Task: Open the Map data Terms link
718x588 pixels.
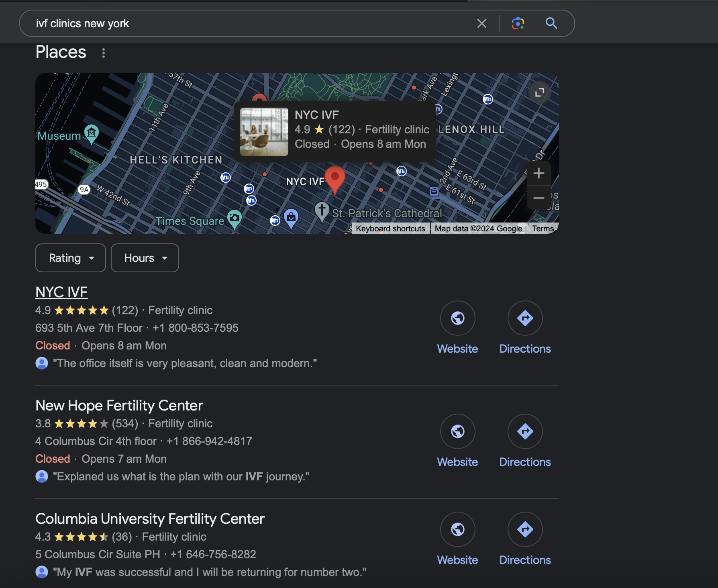Action: click(543, 228)
